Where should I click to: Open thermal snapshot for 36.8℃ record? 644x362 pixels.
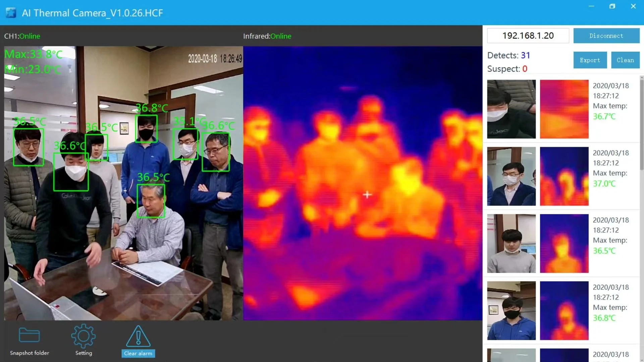coord(564,311)
